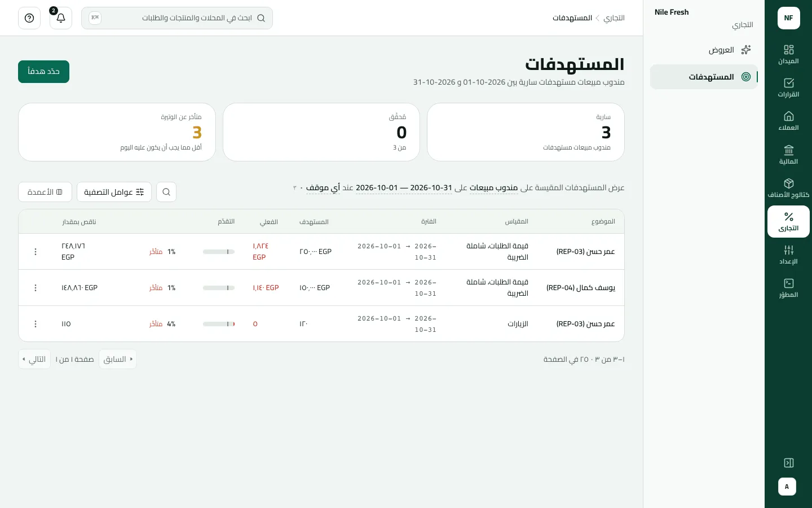Change the أي موقف status filter
This screenshot has height=508, width=812.
pos(323,188)
